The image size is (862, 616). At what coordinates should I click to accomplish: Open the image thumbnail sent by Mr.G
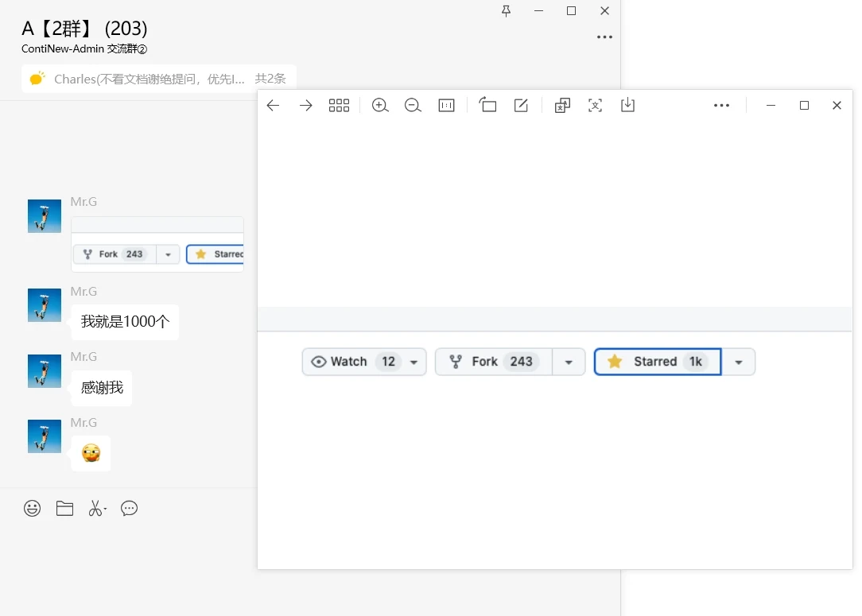tap(157, 244)
